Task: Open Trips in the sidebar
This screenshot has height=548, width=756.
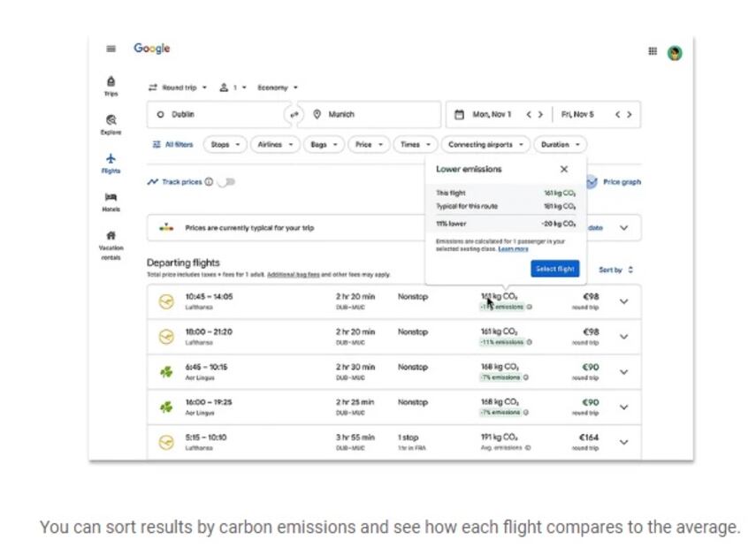Action: point(111,85)
